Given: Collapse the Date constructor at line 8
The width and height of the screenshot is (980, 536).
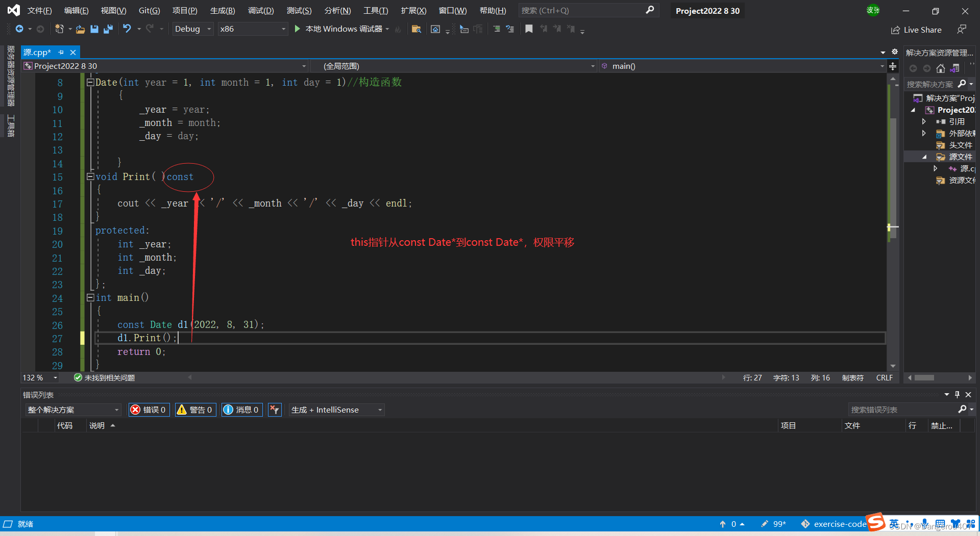Looking at the screenshot, I should (90, 82).
